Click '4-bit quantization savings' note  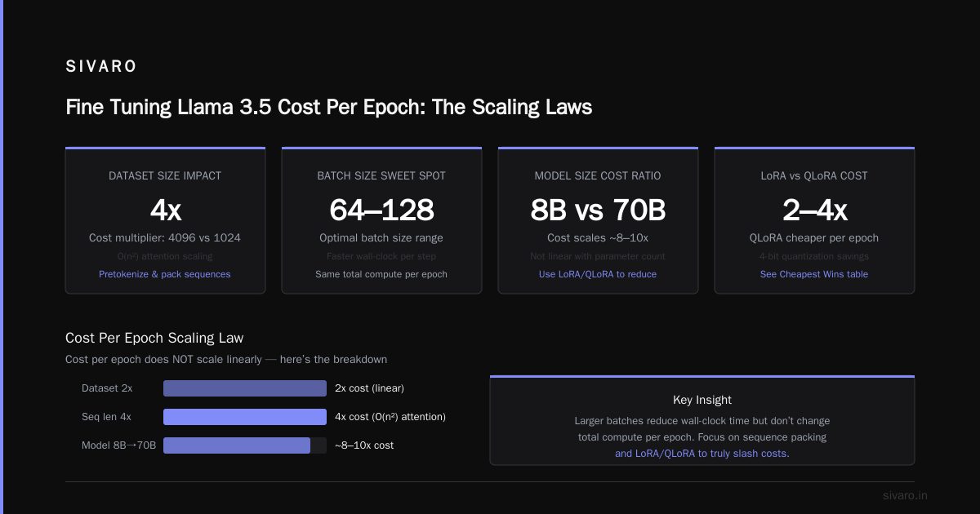(814, 256)
